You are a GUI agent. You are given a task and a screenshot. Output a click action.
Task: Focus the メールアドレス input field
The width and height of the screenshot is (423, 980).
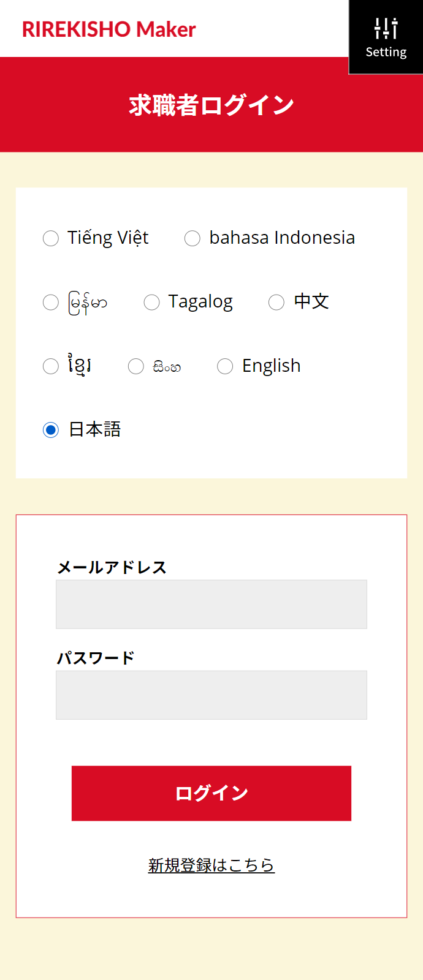211,605
